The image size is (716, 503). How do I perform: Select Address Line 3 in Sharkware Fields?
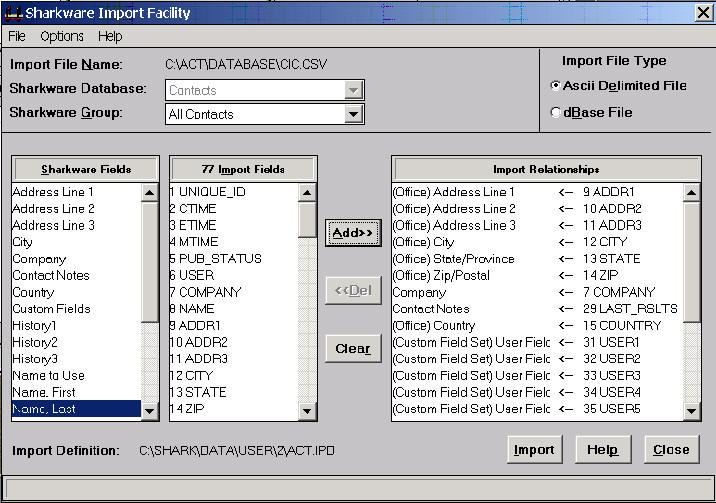76,225
